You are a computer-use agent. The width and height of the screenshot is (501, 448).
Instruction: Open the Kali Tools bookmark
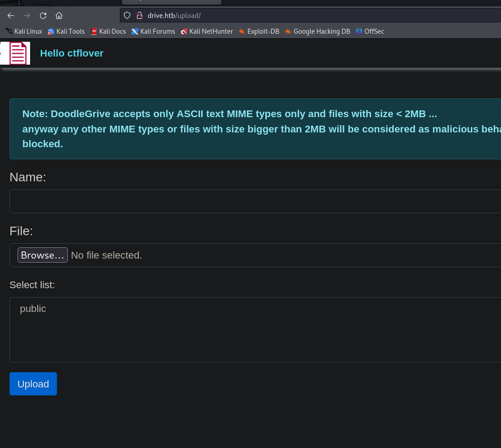(66, 31)
